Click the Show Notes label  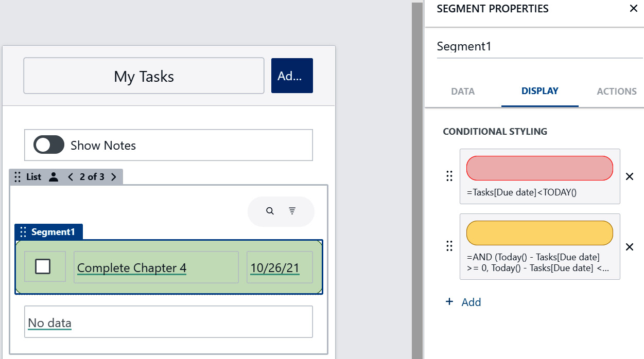point(103,146)
